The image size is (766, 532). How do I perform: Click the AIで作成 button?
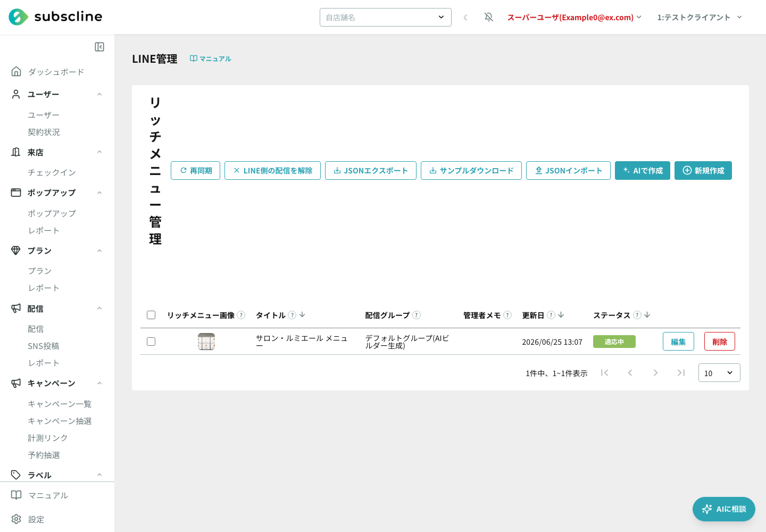click(643, 171)
